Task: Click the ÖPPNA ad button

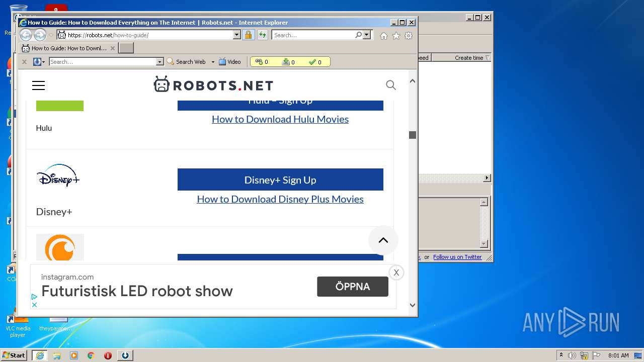Action: click(353, 287)
